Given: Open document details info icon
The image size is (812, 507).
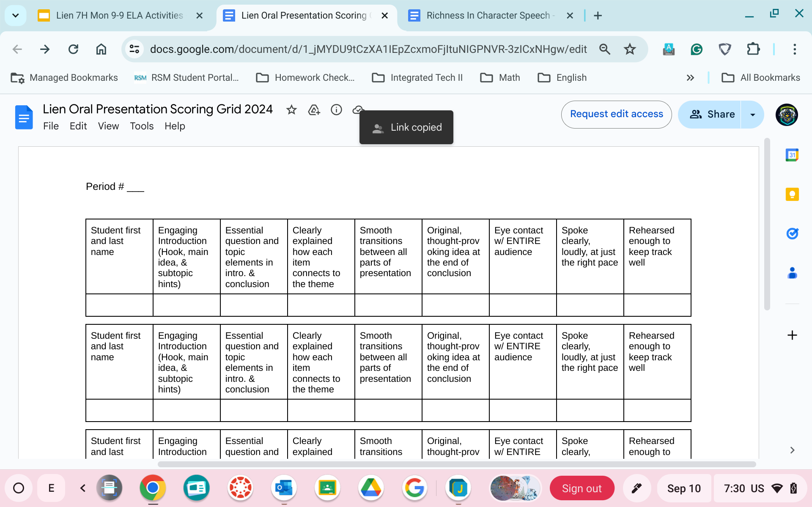Looking at the screenshot, I should click(336, 110).
